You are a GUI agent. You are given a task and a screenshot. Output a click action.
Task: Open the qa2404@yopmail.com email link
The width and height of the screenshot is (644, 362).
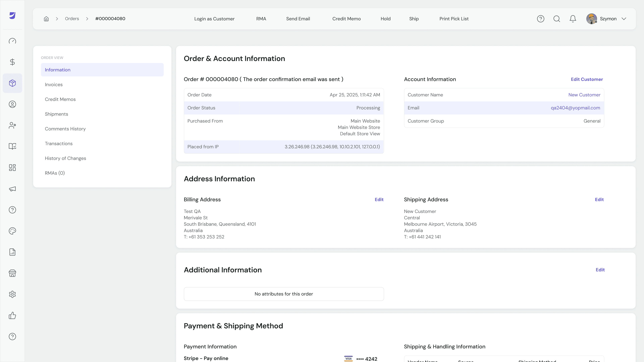click(x=575, y=108)
